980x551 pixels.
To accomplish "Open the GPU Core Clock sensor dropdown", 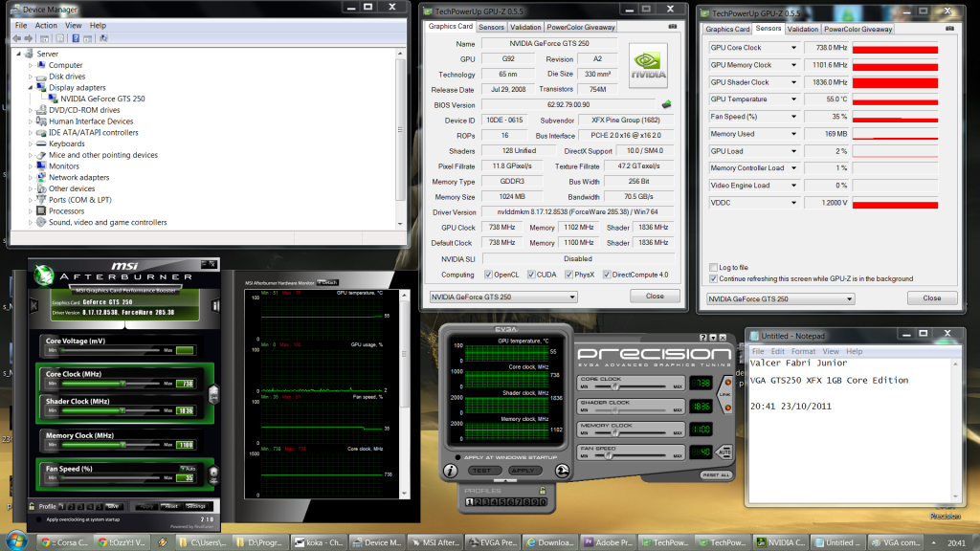I will pos(792,48).
